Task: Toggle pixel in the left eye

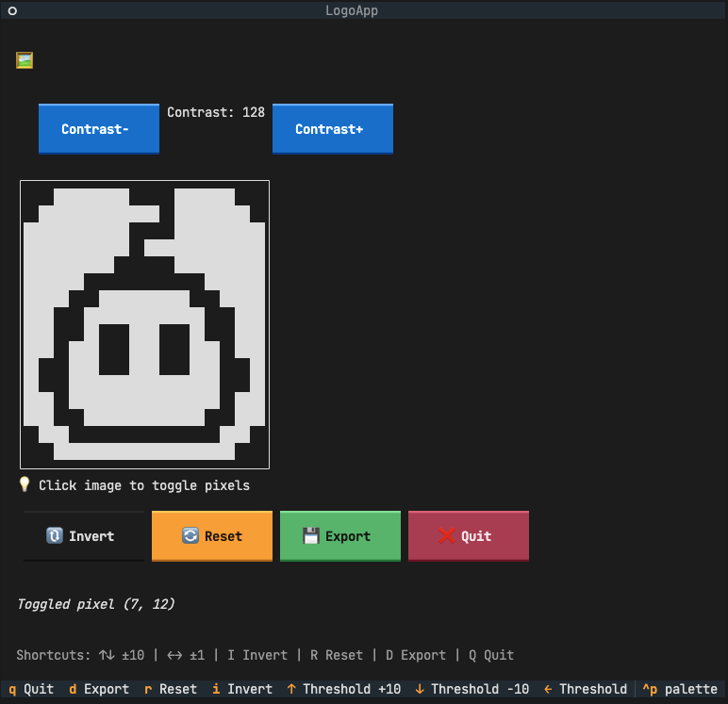Action: pos(114,349)
